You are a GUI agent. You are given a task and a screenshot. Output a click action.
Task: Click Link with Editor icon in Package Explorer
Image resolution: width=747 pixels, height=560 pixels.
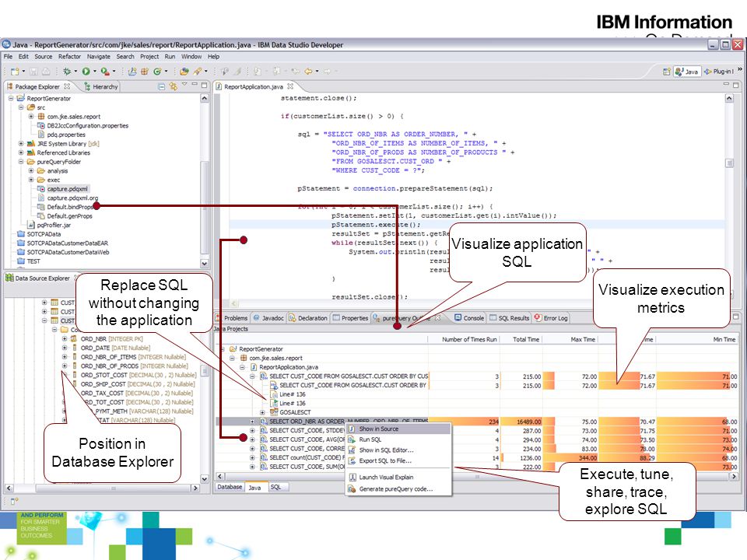click(x=173, y=86)
